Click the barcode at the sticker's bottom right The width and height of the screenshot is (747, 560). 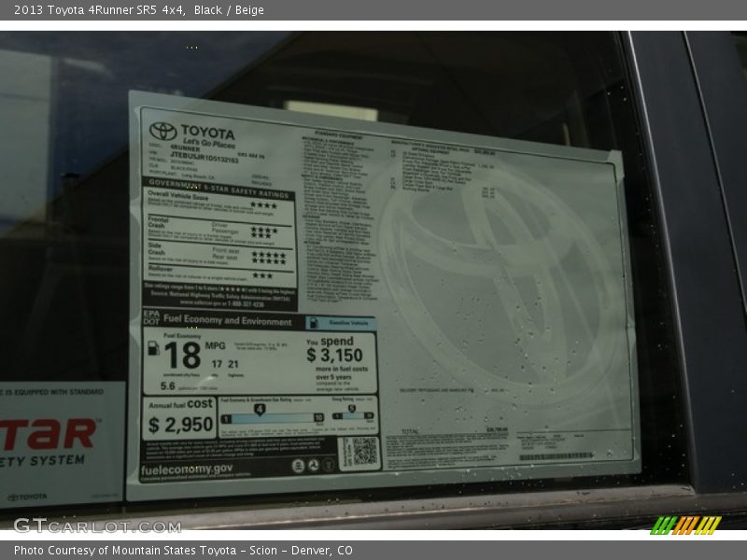pyautogui.click(x=556, y=456)
